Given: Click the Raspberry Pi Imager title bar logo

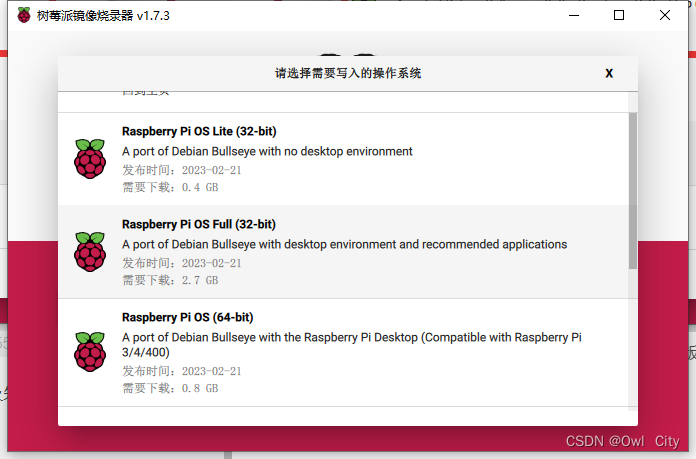Looking at the screenshot, I should [24, 16].
